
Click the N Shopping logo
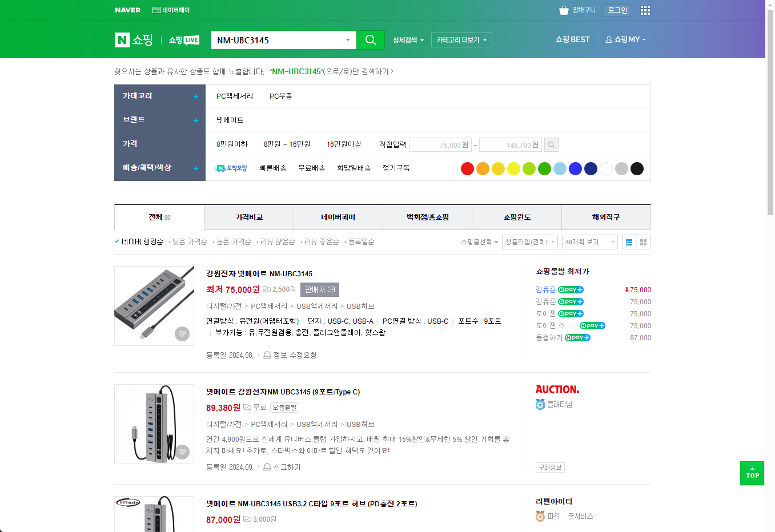coord(134,39)
